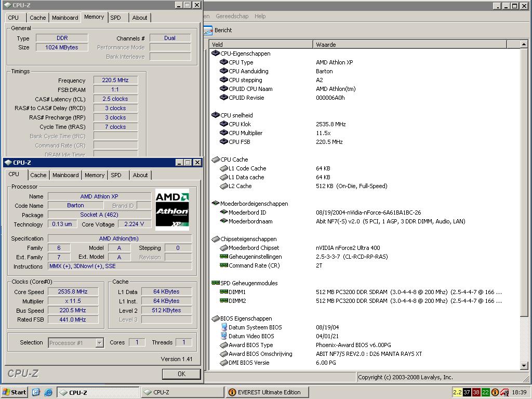Image resolution: width=532 pixels, height=399 pixels.
Task: Click the Veld column header
Action: 261,45
